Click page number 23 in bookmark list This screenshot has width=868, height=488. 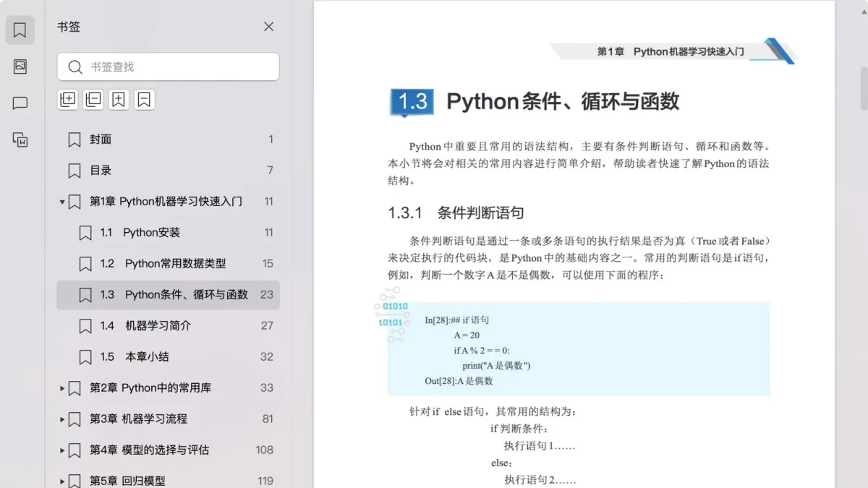[x=267, y=295]
